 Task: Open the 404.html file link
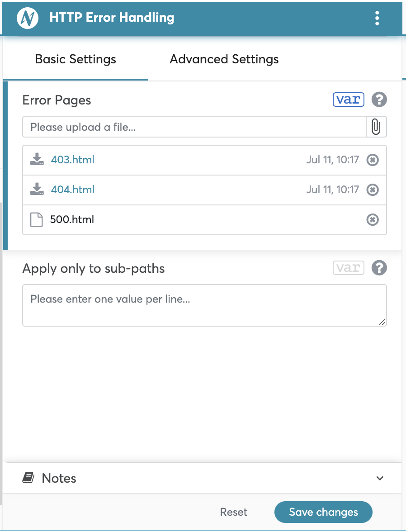[73, 190]
